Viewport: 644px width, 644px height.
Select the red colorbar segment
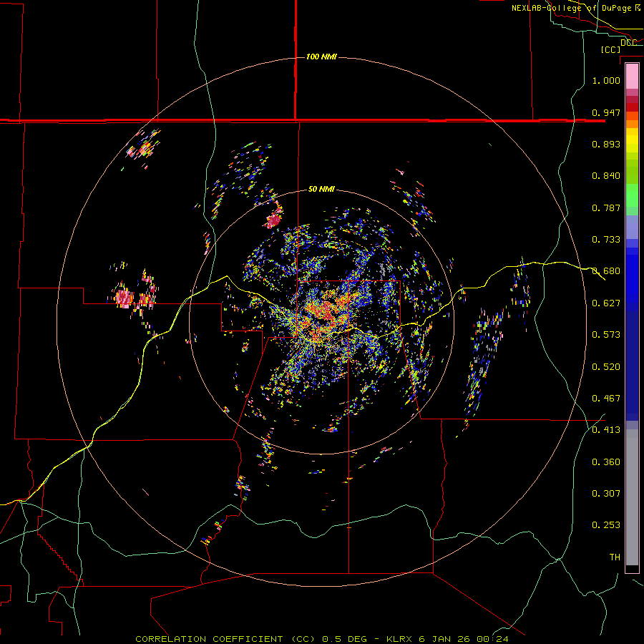coord(632,107)
